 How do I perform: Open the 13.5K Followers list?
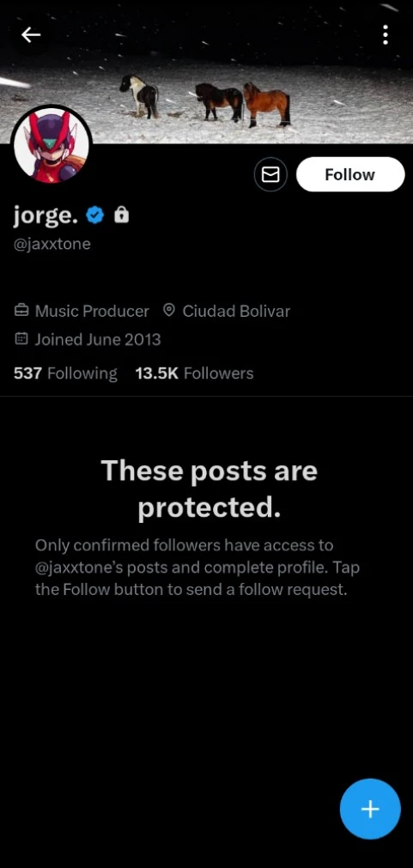tap(194, 373)
